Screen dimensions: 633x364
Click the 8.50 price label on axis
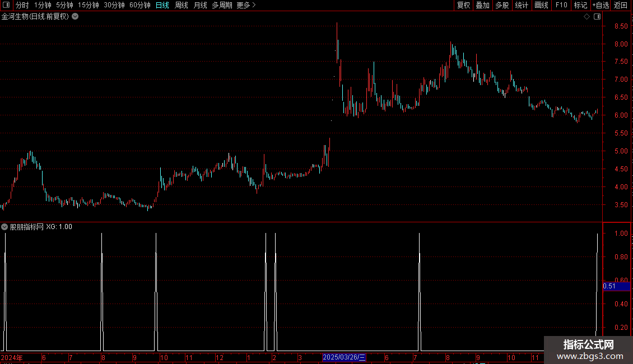point(621,26)
